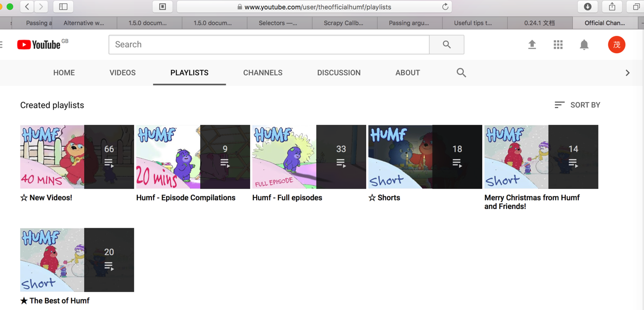Switch to the 0.24.1 文档 browser tab

point(540,23)
